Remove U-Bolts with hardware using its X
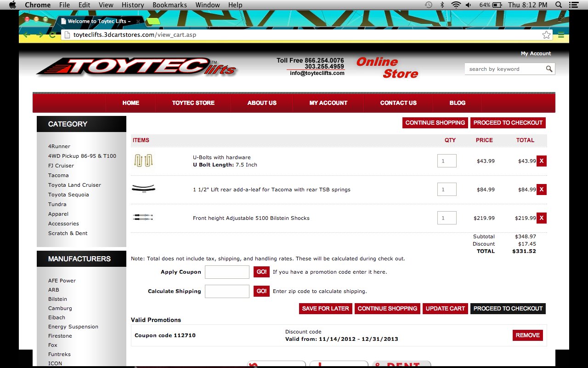Image resolution: width=588 pixels, height=368 pixels. [x=542, y=161]
